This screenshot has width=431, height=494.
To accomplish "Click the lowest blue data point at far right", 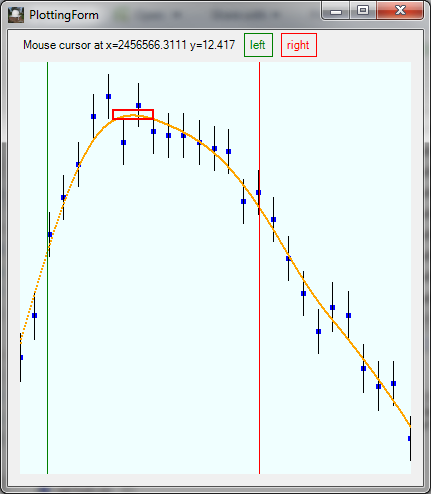I will click(x=410, y=439).
